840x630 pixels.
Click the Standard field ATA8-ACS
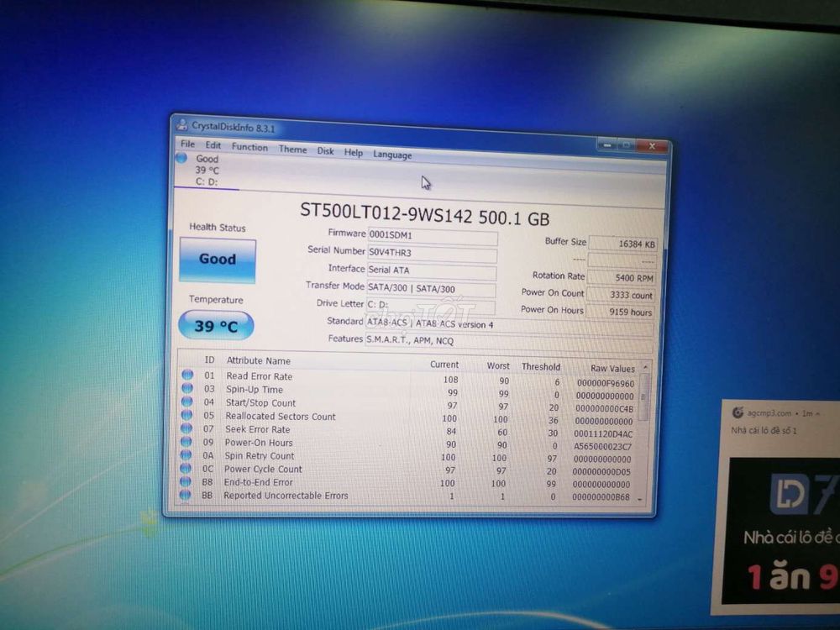click(x=509, y=324)
